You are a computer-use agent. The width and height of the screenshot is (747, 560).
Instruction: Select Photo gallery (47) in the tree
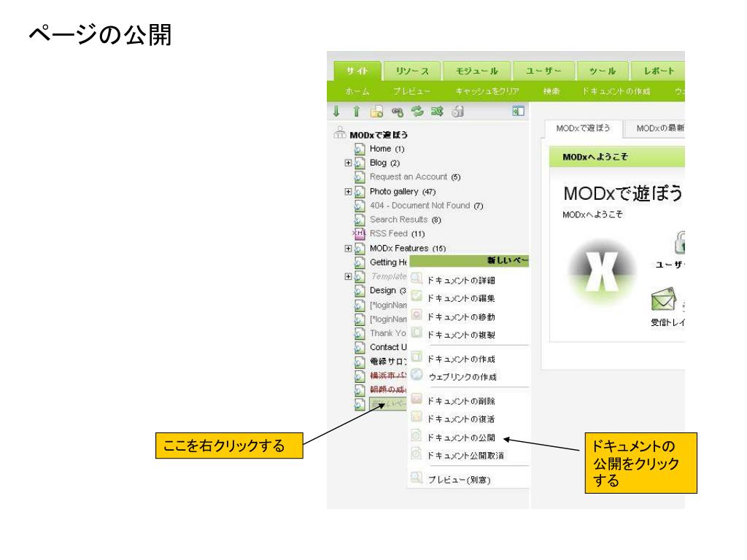tap(403, 192)
